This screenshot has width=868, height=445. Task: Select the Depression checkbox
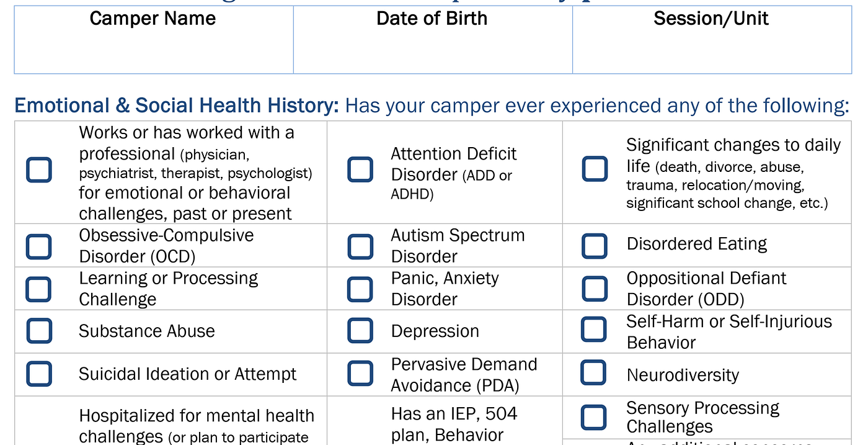click(360, 331)
